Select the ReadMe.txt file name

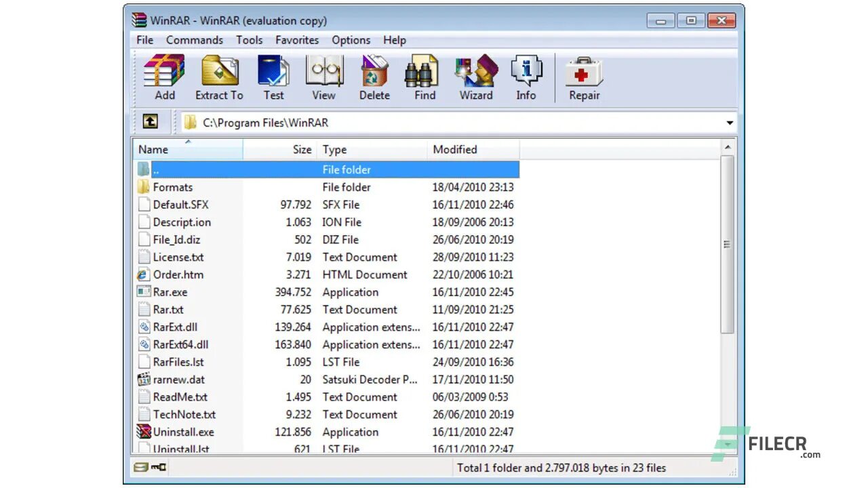coord(180,397)
